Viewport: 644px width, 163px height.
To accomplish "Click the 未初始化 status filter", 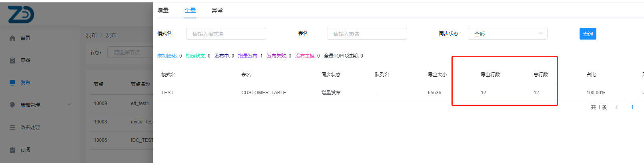I will [x=167, y=56].
